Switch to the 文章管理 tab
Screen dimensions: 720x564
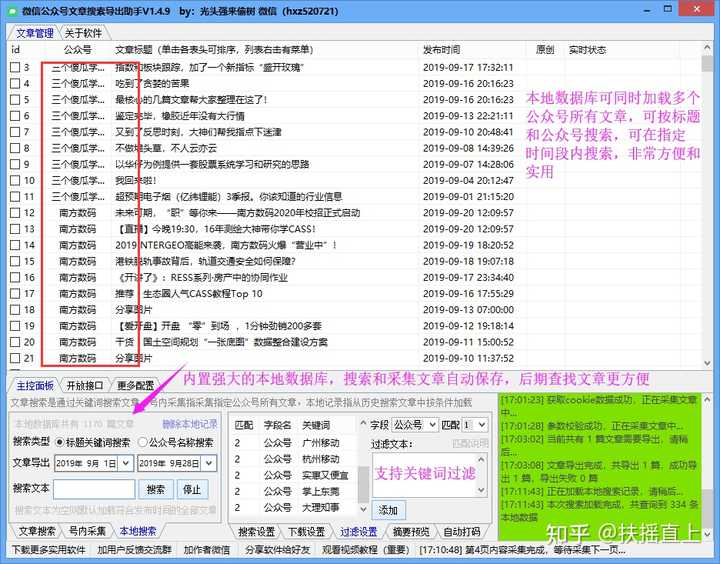pyautogui.click(x=34, y=33)
